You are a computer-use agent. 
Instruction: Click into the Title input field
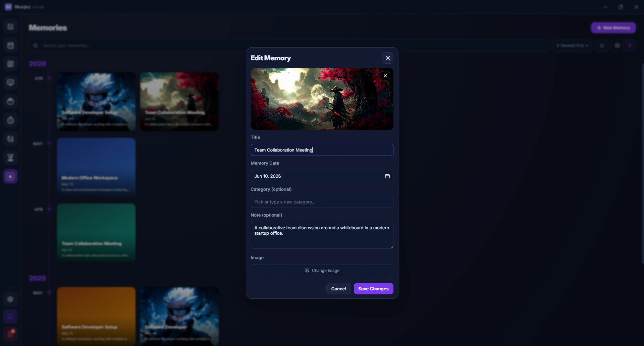point(322,150)
